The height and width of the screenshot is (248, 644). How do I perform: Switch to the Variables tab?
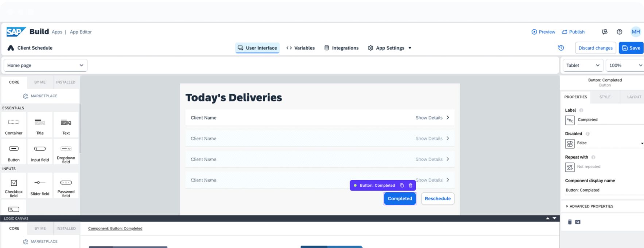click(x=300, y=48)
